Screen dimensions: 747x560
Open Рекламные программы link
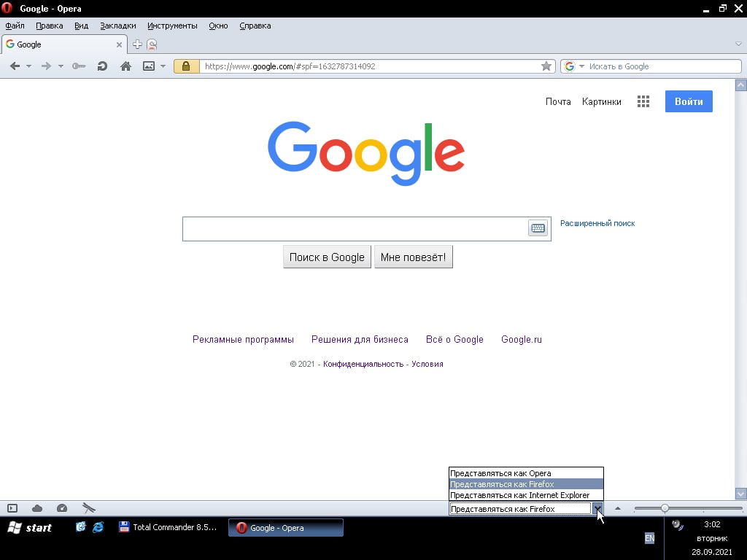243,340
